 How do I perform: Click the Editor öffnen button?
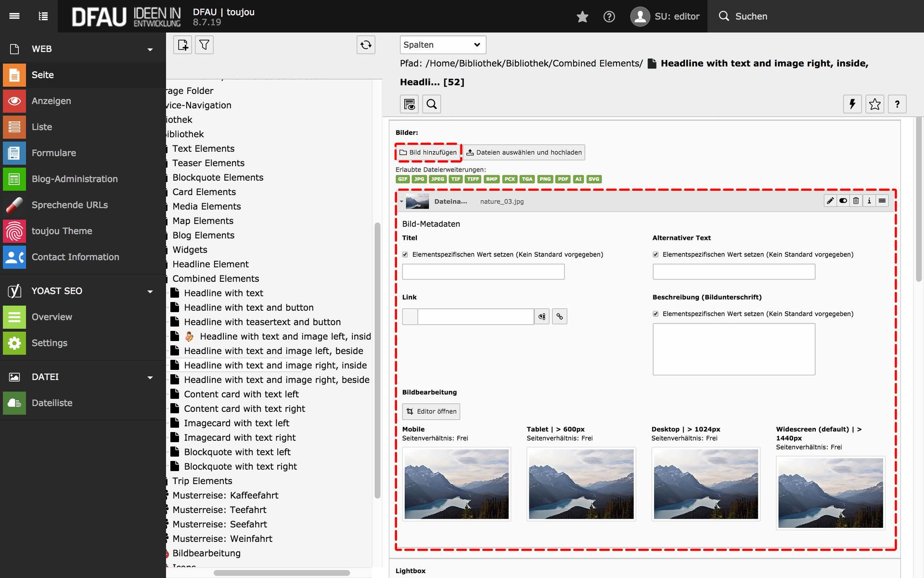[431, 411]
